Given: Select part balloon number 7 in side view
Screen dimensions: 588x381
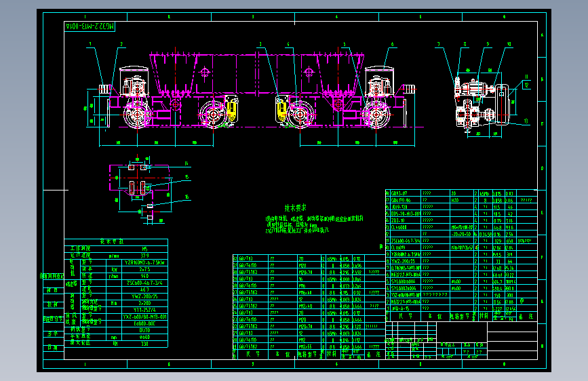Looking at the screenshot, I should tap(438, 44).
